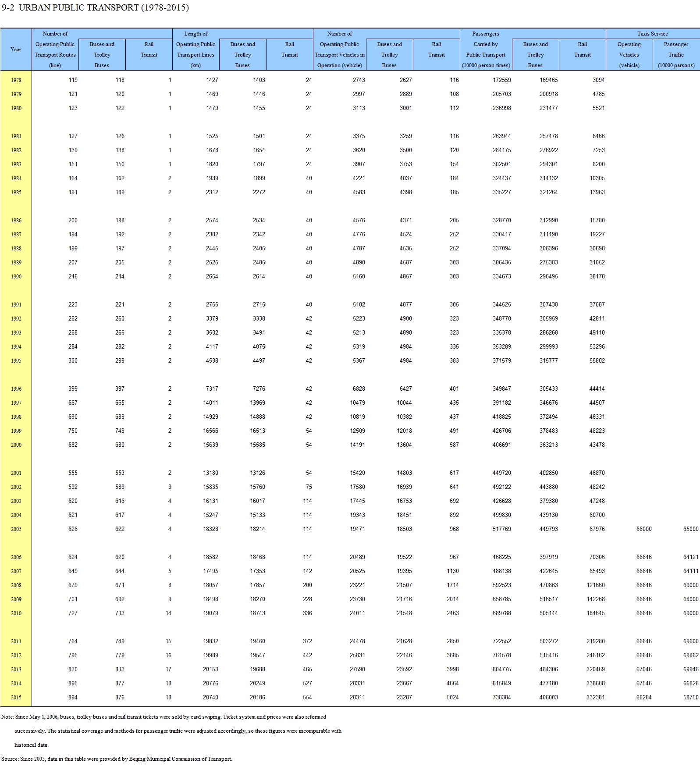Select value '2312' in the 1985 row
Viewport: 700px width, 766px height.
coord(212,192)
